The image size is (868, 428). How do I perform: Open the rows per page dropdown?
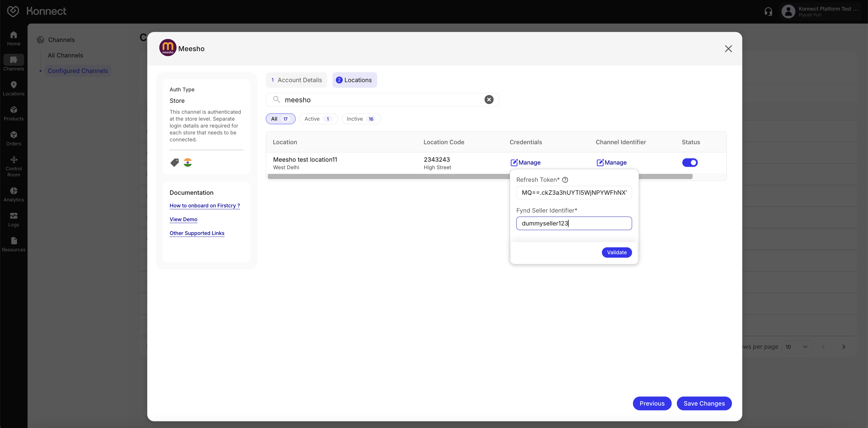[x=797, y=347]
